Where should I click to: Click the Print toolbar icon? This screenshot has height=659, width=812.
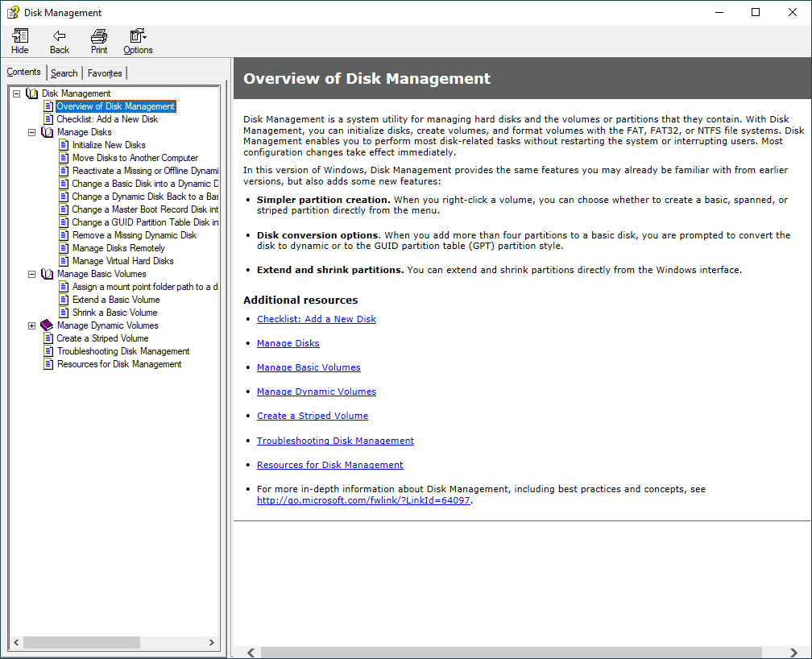click(99, 36)
